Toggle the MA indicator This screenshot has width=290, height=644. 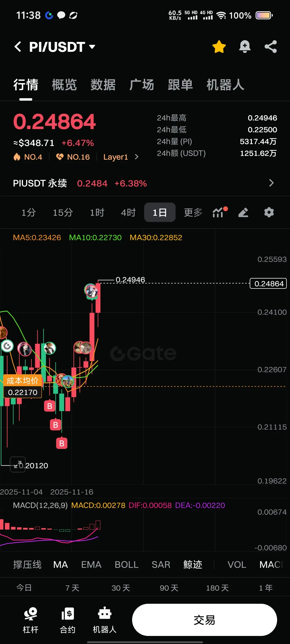61,565
